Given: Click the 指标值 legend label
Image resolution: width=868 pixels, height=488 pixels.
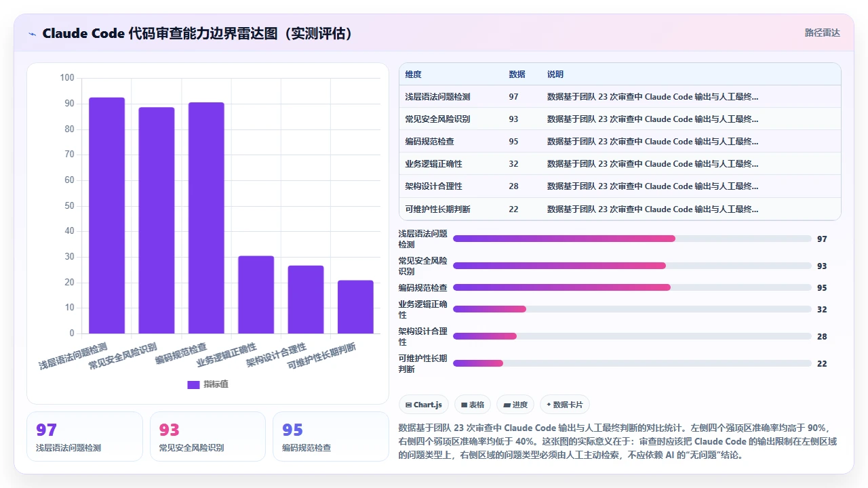Looking at the screenshot, I should [x=216, y=384].
